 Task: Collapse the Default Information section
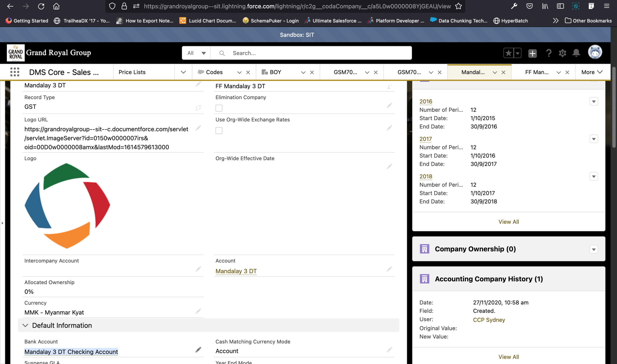(25, 325)
